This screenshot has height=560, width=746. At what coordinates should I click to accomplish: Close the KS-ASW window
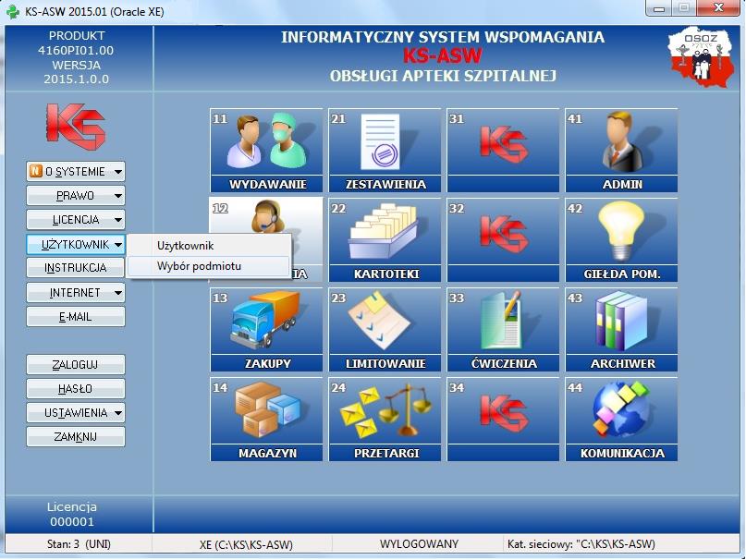point(718,8)
